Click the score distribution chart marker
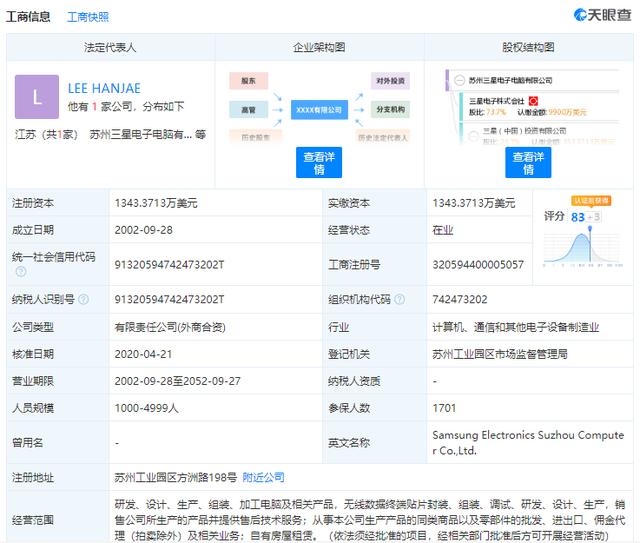Image resolution: width=640 pixels, height=543 pixels. [590, 229]
